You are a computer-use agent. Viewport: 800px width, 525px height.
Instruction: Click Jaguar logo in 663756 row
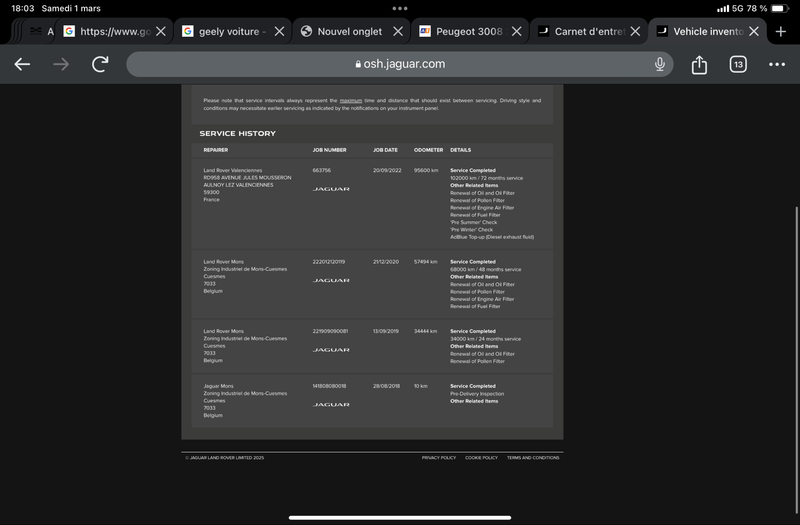tap(331, 189)
